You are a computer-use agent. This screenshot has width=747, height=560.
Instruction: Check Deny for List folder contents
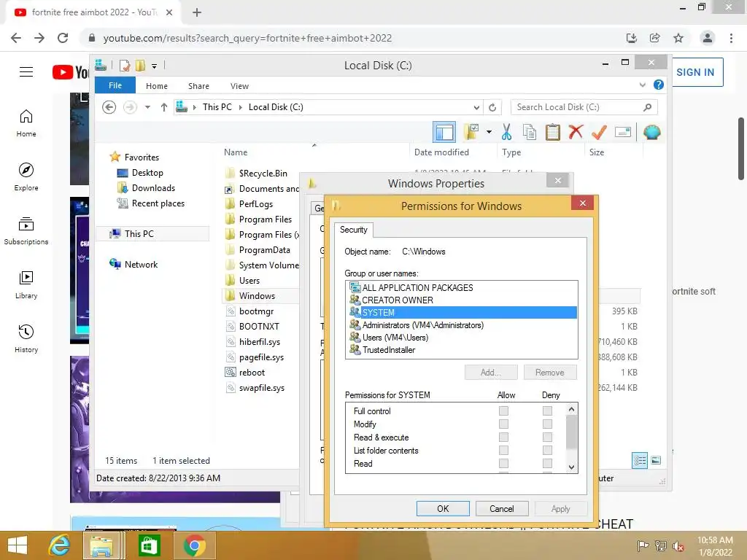click(x=547, y=450)
